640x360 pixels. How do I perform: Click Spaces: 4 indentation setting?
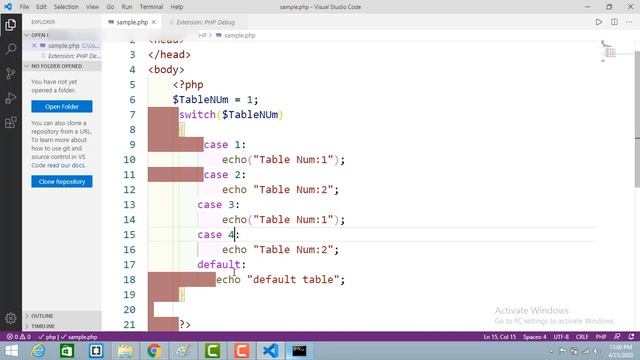tap(535, 337)
